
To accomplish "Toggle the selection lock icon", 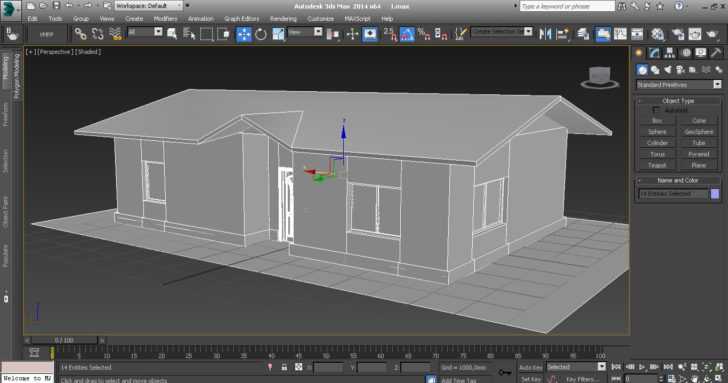I will coord(284,367).
